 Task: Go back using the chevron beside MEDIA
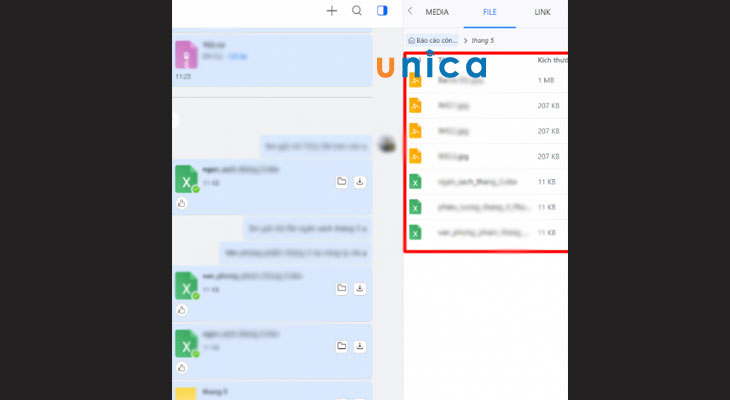click(x=410, y=11)
